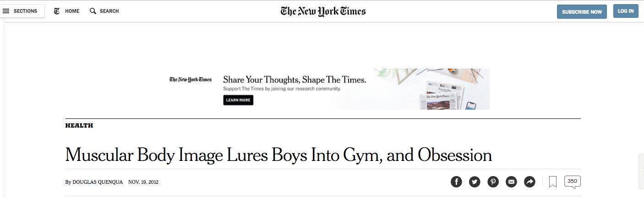
Task: Click the research community ad banner image
Action: [x=412, y=89]
